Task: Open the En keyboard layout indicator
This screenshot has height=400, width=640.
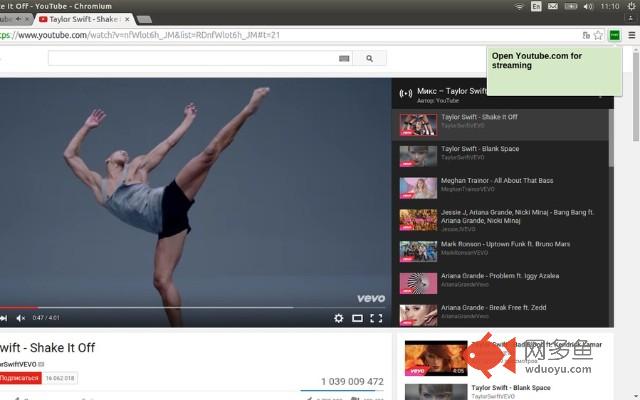Action: (x=536, y=6)
